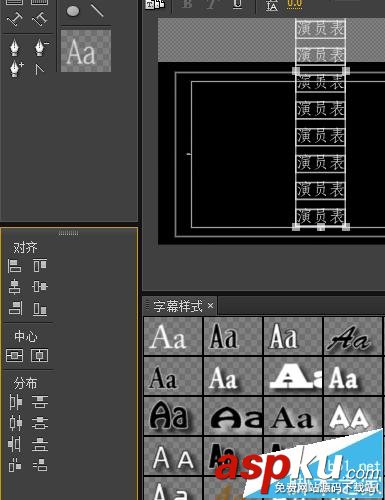Viewport: 385px width, 500px height.
Task: Align objects by horizontal center
Action: (x=14, y=287)
